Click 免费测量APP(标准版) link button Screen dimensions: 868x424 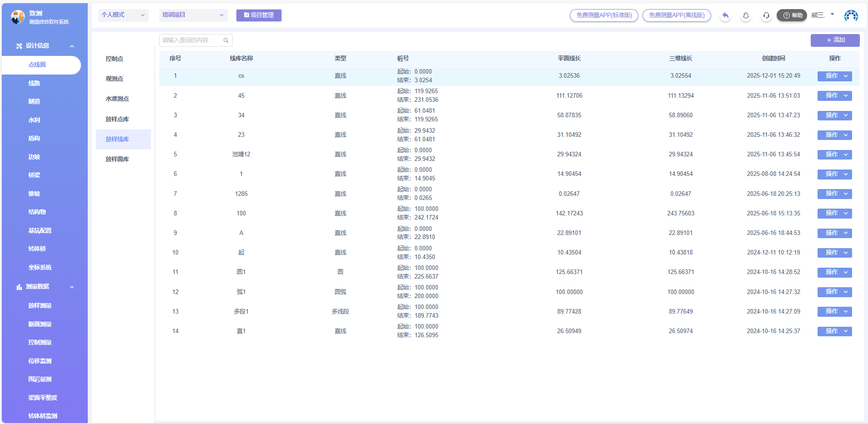[x=604, y=15]
